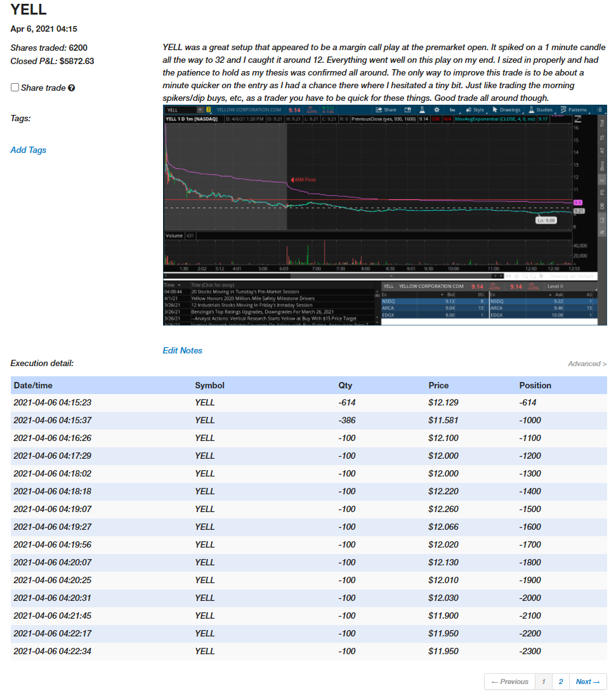Select page 1 in pagination

(544, 682)
